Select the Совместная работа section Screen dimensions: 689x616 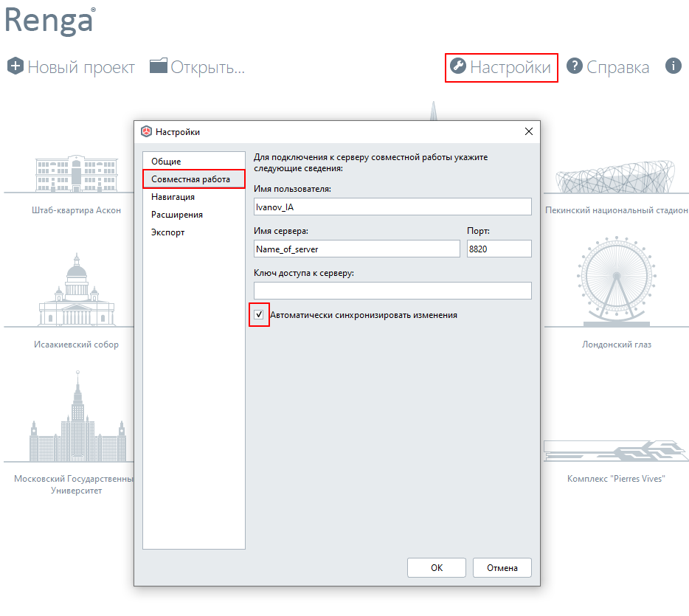point(194,179)
